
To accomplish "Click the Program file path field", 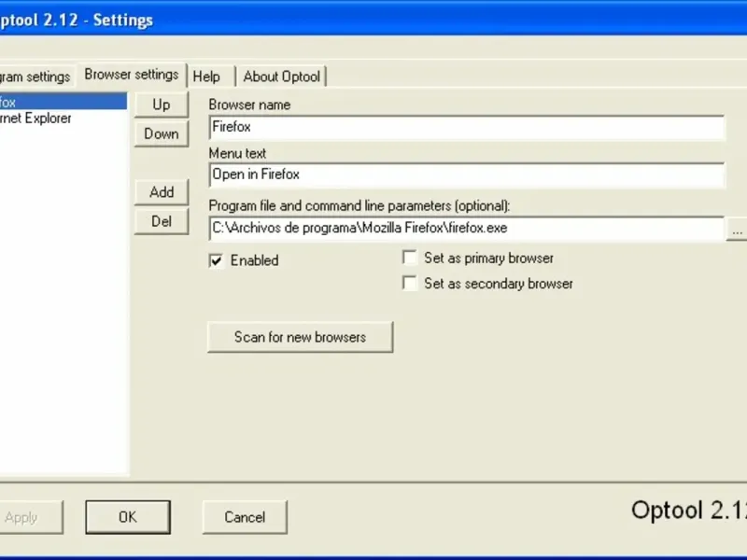I will pos(467,228).
